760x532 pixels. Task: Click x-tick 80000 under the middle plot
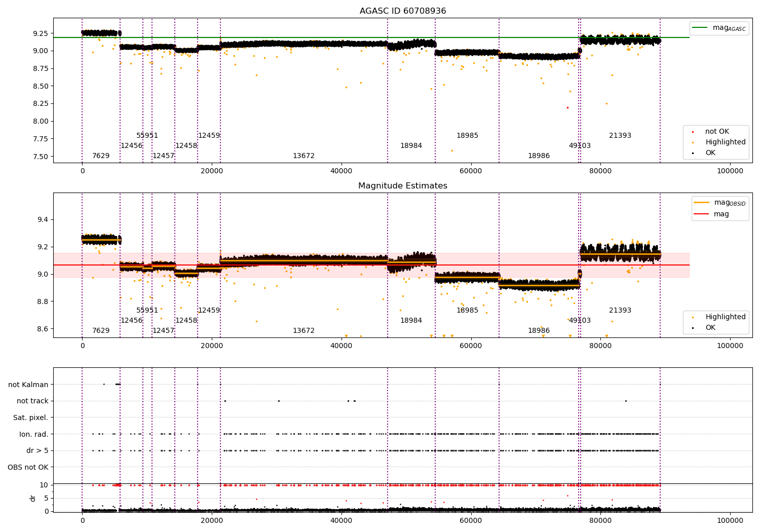coord(600,346)
